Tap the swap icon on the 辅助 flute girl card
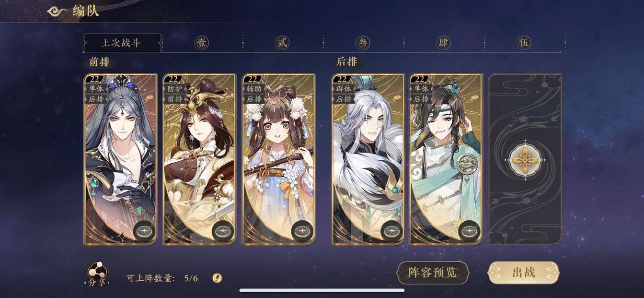The width and height of the screenshot is (644, 298). (x=302, y=231)
